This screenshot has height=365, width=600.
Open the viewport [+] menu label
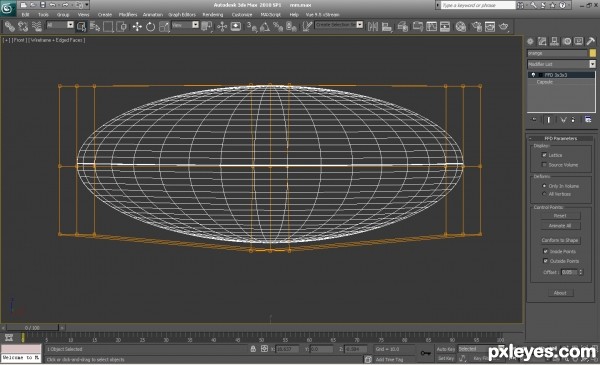(x=7, y=40)
